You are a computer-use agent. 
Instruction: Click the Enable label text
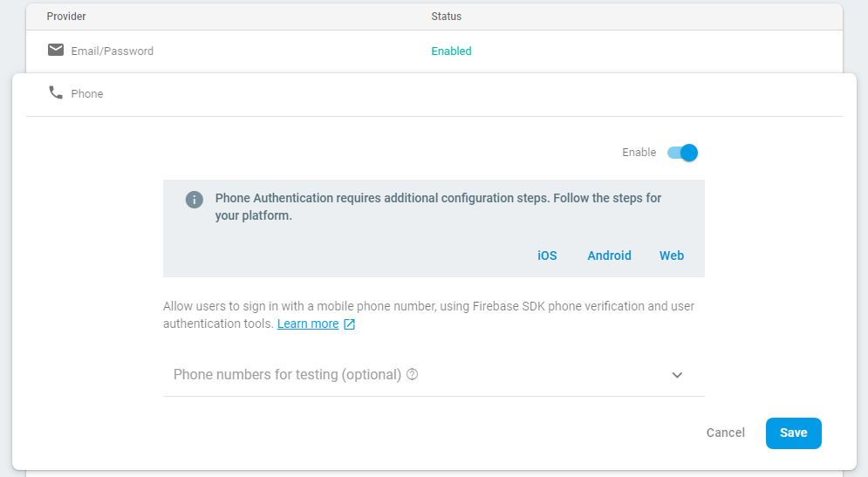tap(639, 153)
